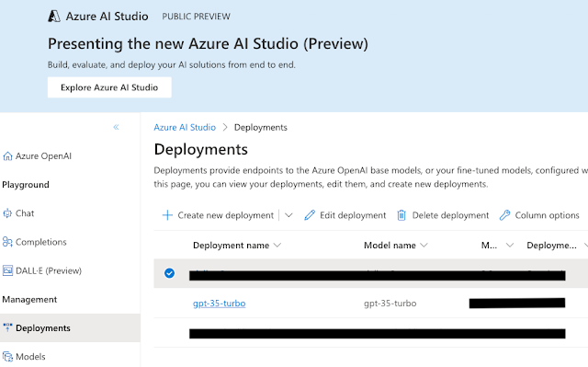
Task: Click the Azure AI Studio breadcrumb link
Action: tap(185, 128)
